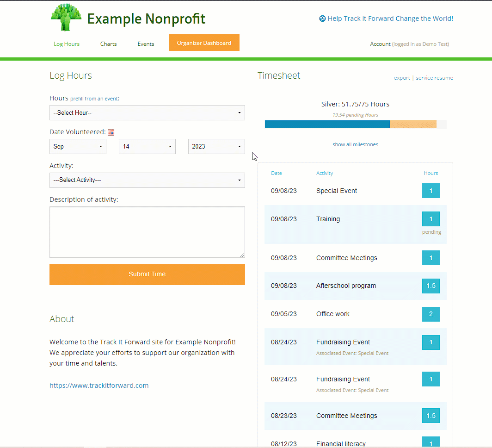Expand the day dropdown showing 14
The width and height of the screenshot is (492, 448).
tap(147, 147)
